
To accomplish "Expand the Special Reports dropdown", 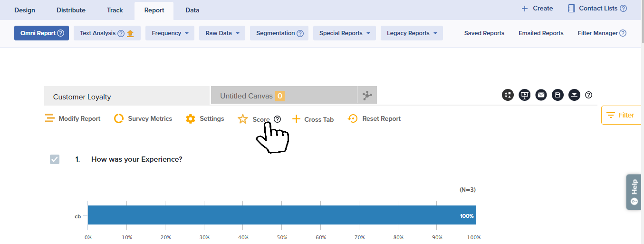I will (344, 33).
